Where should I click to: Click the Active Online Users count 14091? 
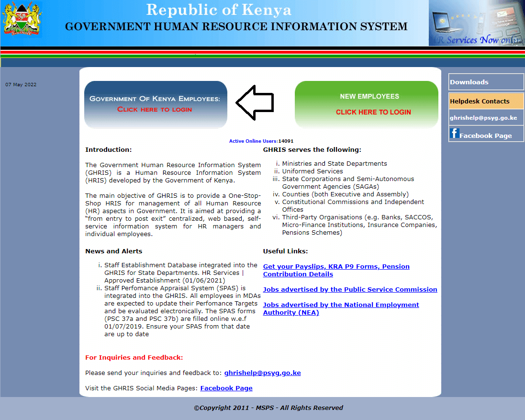(286, 141)
